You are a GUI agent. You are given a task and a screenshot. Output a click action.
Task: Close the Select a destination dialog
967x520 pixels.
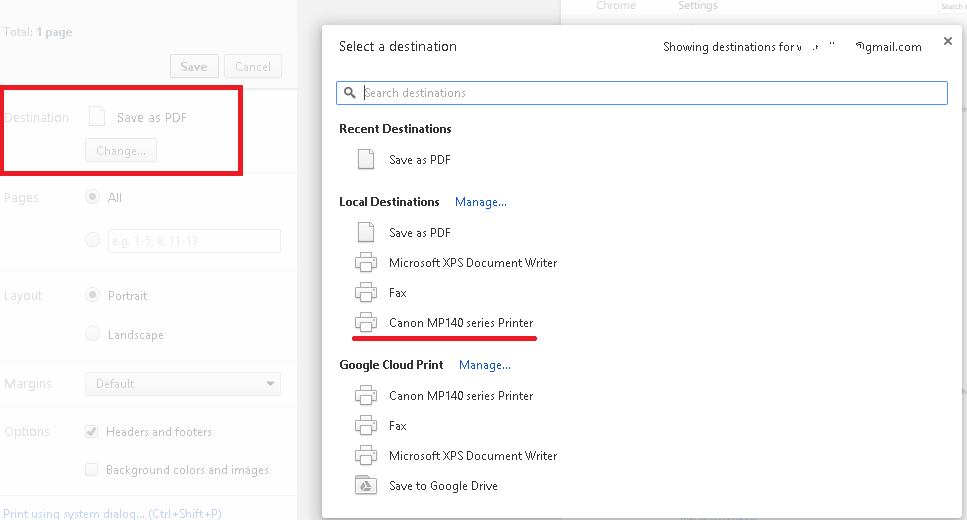coord(947,42)
